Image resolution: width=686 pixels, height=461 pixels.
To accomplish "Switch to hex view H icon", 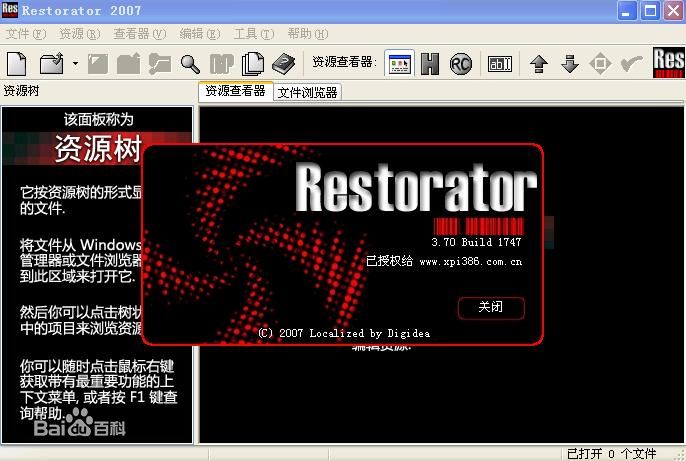I will (x=430, y=64).
